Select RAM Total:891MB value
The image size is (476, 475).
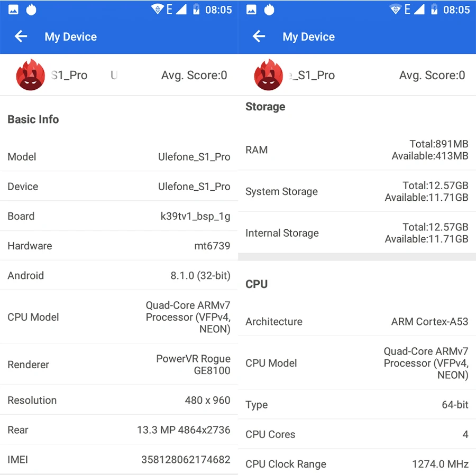click(x=438, y=144)
